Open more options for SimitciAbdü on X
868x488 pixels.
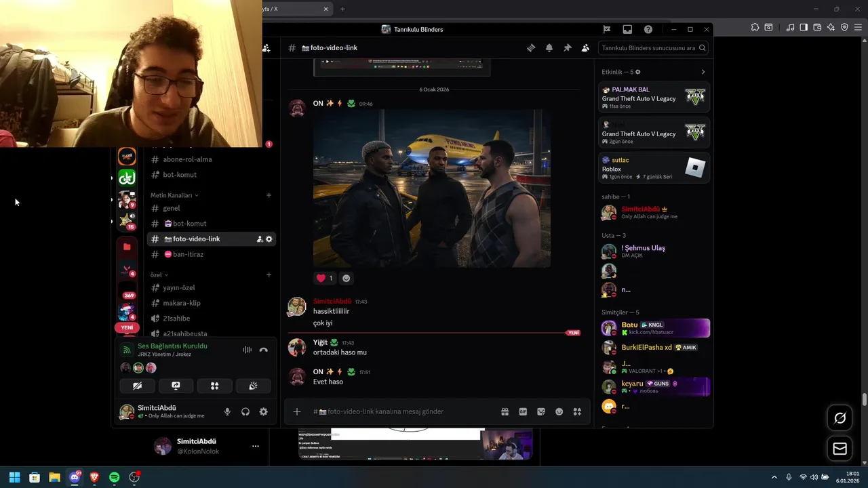coord(256,446)
